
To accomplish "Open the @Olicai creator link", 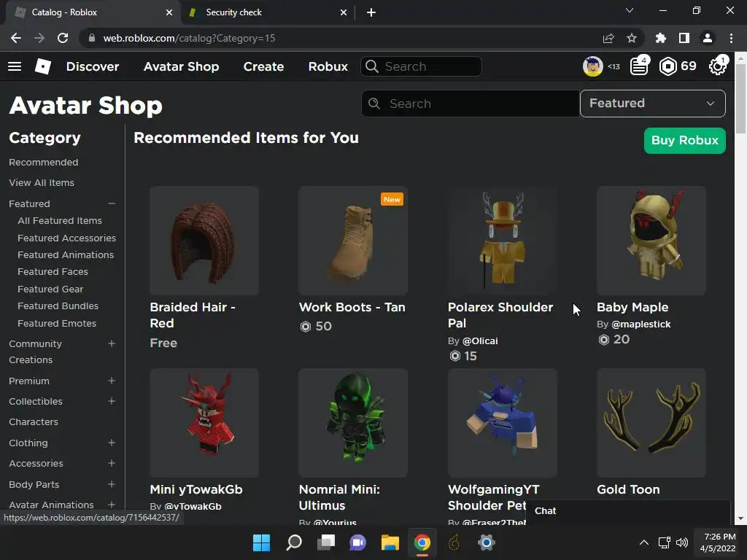I will [x=480, y=341].
